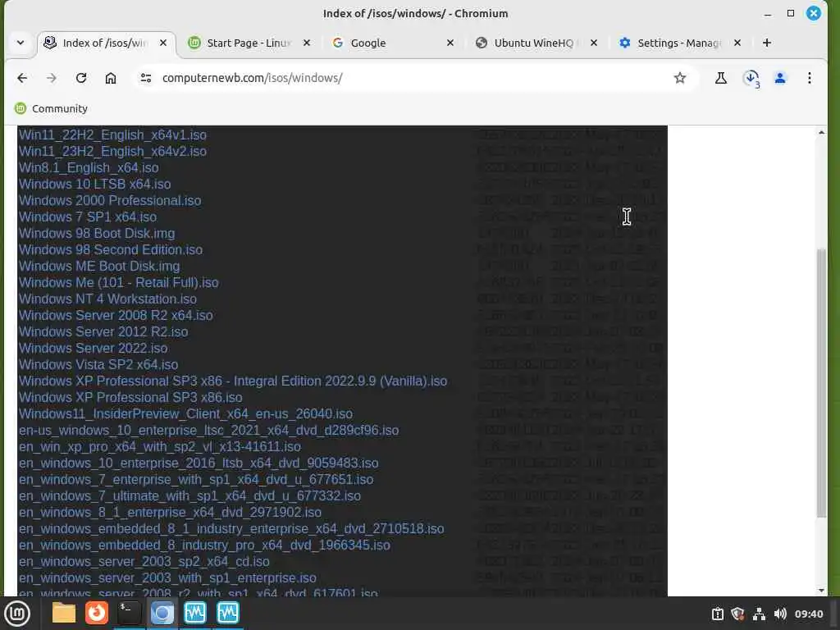The height and width of the screenshot is (630, 840).
Task: Close the Google tab
Action: tap(450, 43)
